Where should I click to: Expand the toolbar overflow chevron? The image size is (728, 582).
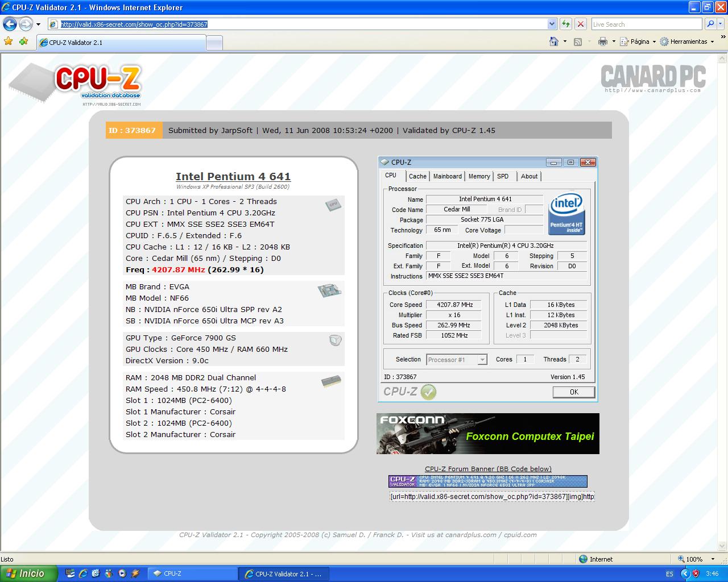tap(724, 38)
